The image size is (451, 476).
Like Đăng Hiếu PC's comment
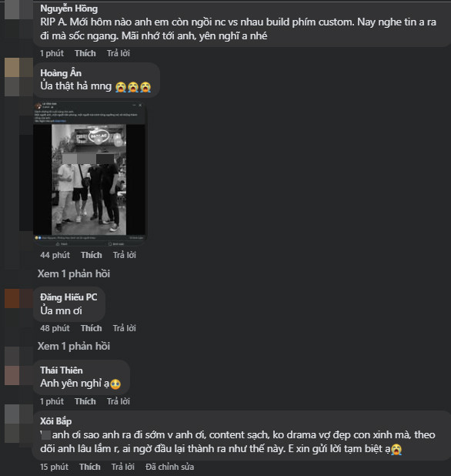click(x=92, y=328)
